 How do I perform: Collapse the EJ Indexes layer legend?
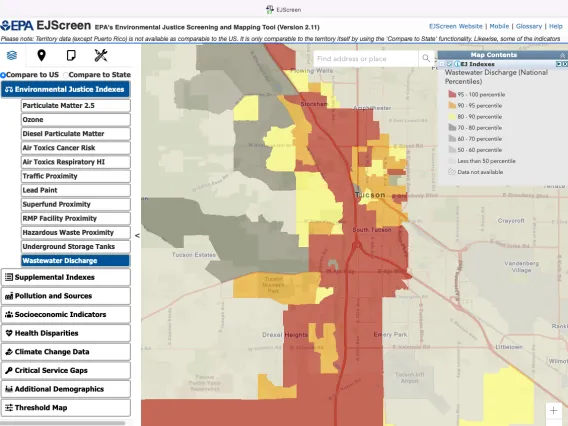pos(442,64)
